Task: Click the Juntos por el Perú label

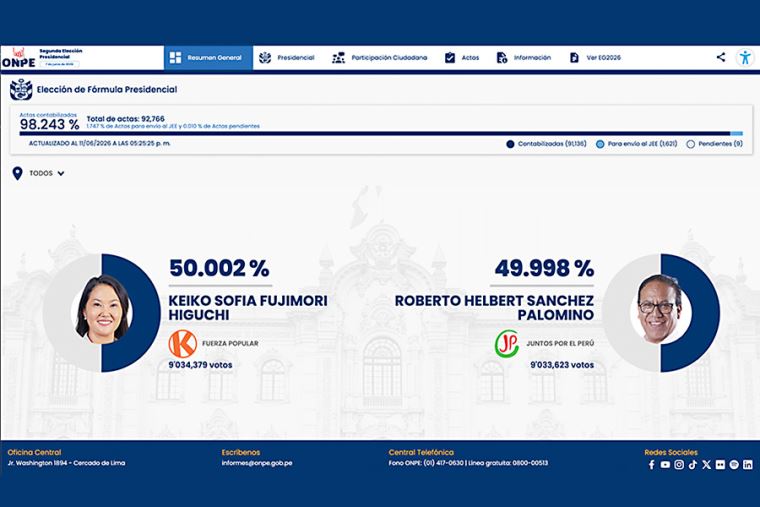Action: [560, 343]
